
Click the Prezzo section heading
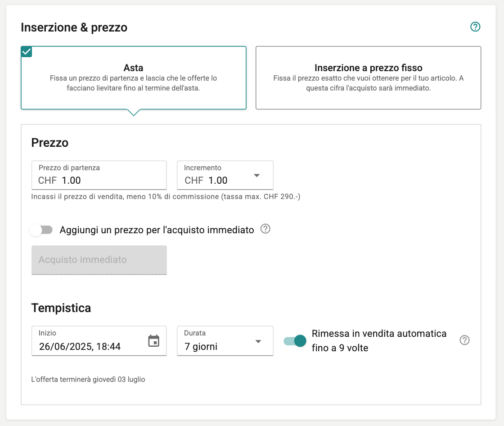[50, 143]
